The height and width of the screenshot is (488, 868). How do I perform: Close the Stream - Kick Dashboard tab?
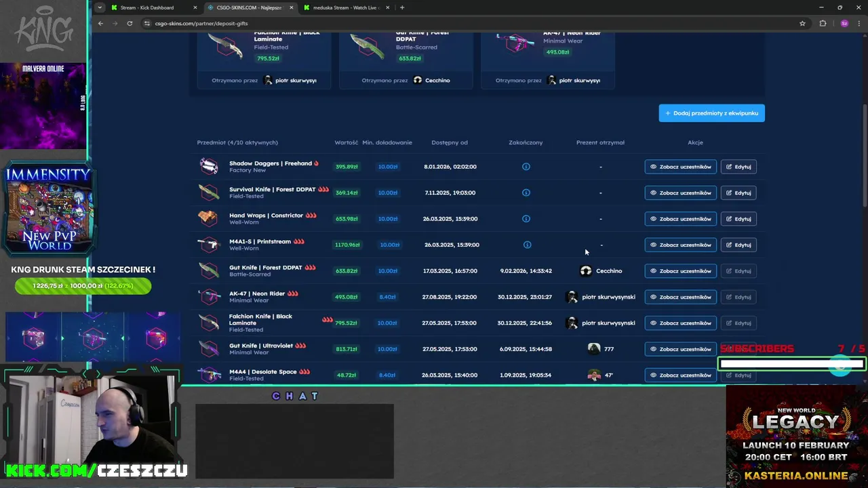(x=195, y=7)
